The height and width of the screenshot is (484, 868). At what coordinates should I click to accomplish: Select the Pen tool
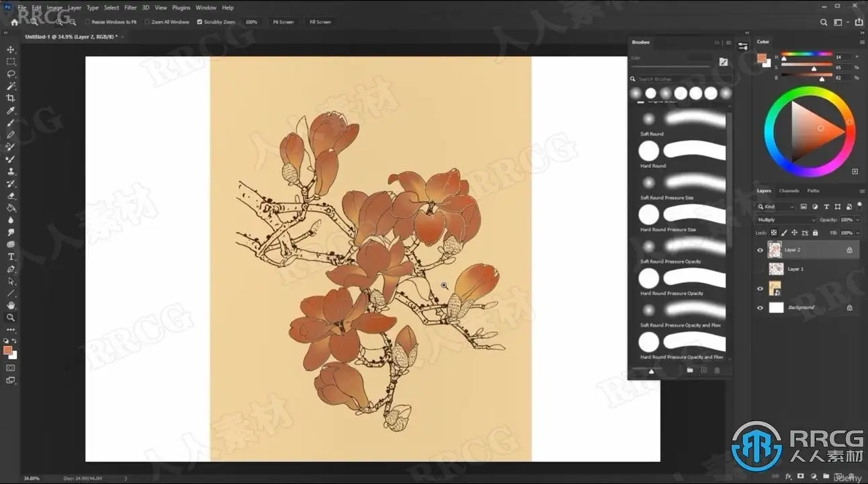pyautogui.click(x=11, y=269)
